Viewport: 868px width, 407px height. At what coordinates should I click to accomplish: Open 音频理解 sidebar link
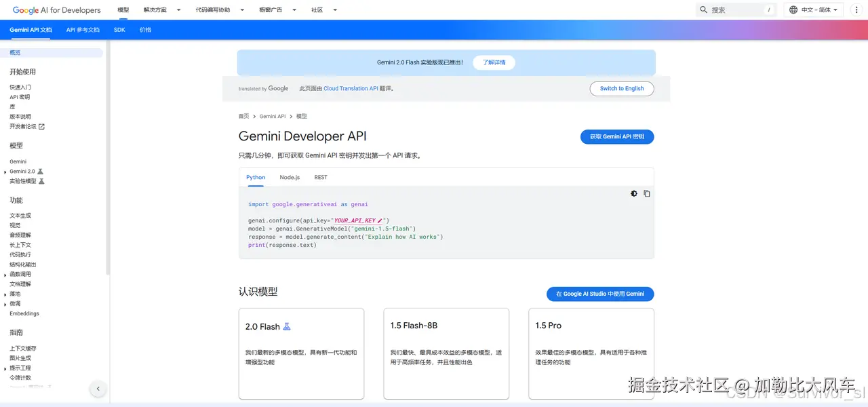[20, 235]
